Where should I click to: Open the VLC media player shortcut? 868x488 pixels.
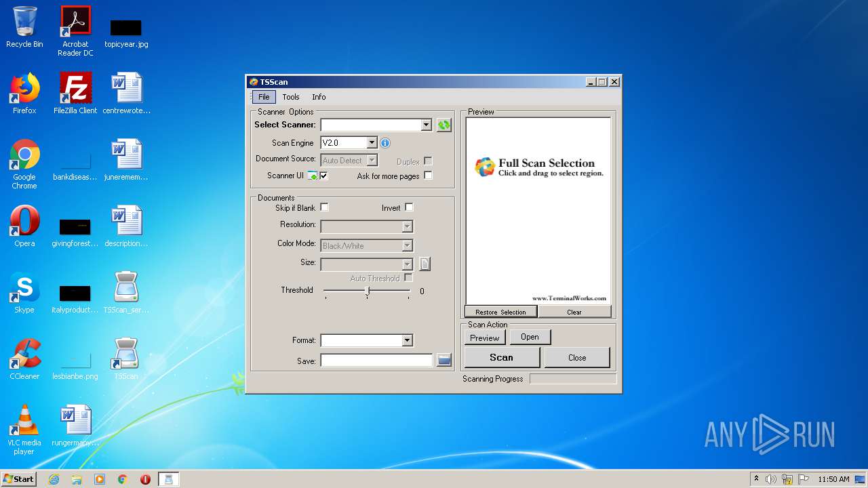[24, 430]
